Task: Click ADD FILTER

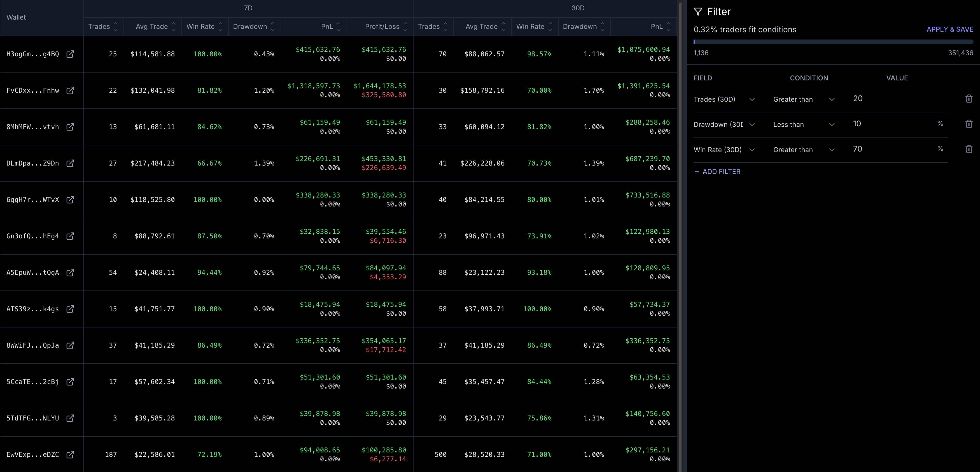Action: (717, 171)
